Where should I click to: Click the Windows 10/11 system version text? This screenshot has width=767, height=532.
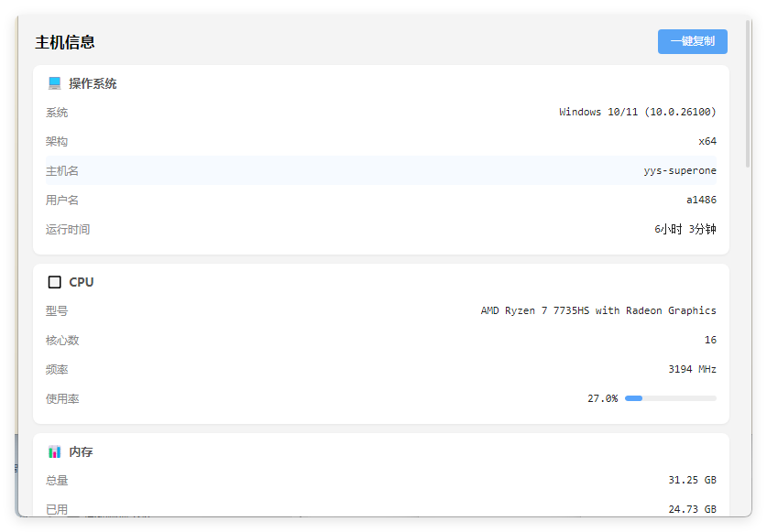(x=638, y=112)
